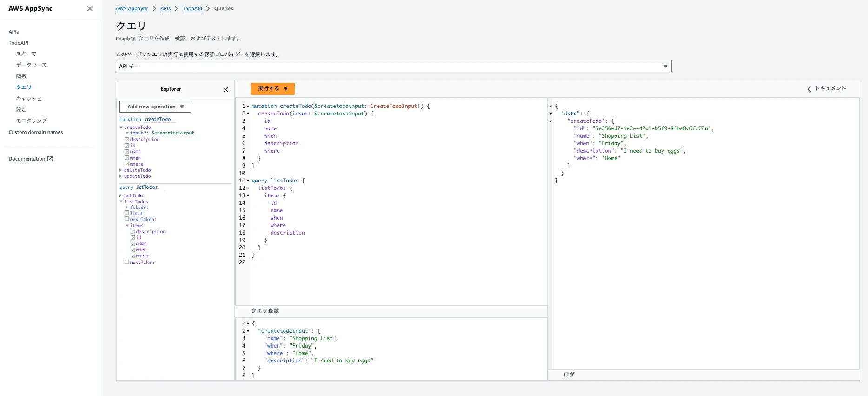Go to 関数 in the sidebar
The height and width of the screenshot is (396, 868).
coord(21,76)
